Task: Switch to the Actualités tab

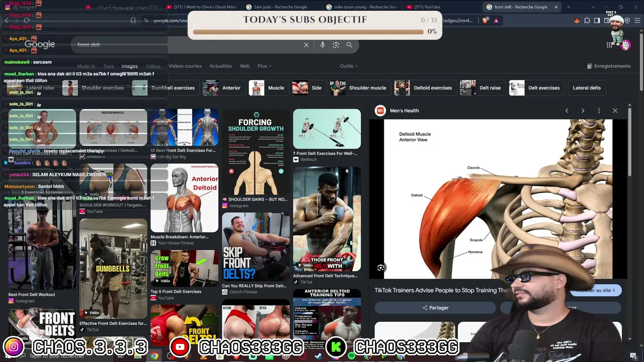Action: point(221,66)
